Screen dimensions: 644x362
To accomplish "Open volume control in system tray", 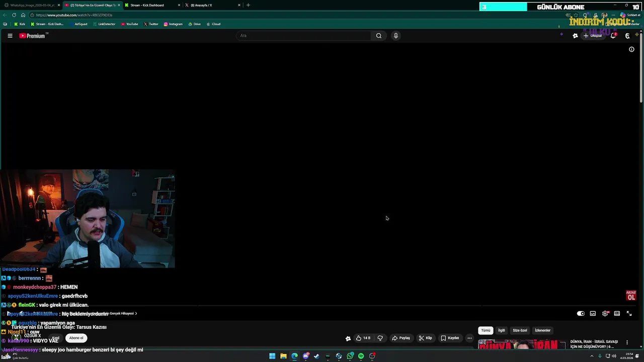I will pos(614,356).
